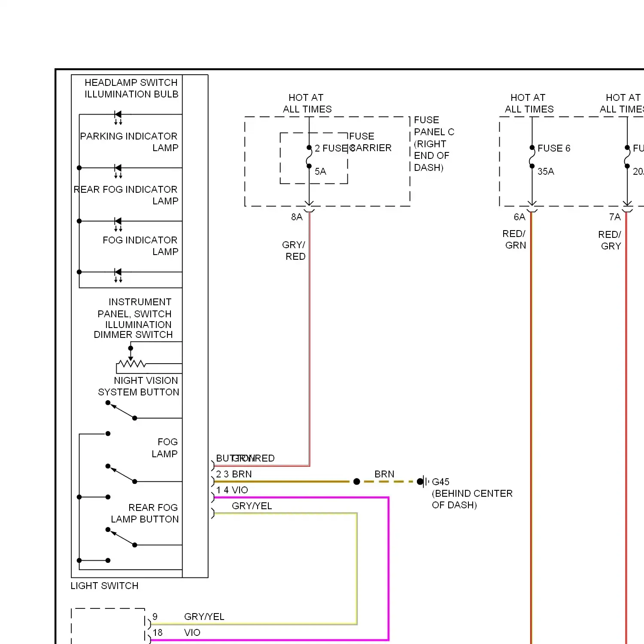Click the topmost LED diode symbol
This screenshot has width=644, height=644.
pos(118,117)
